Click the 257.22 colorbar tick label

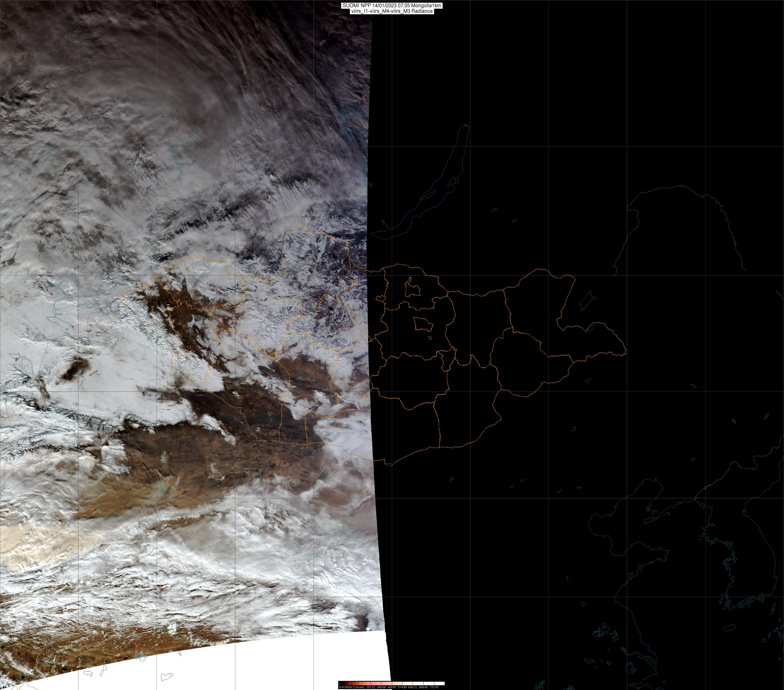371,687
